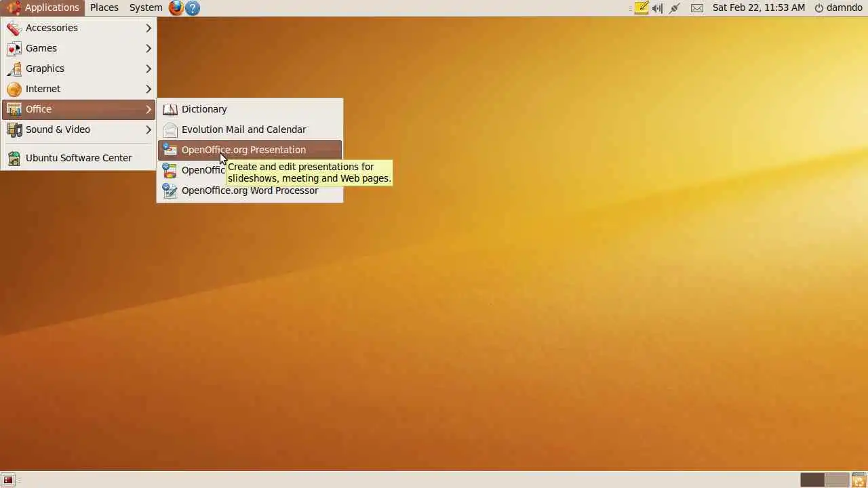This screenshot has height=488, width=868.
Task: Click the Games category icon
Action: point(14,48)
